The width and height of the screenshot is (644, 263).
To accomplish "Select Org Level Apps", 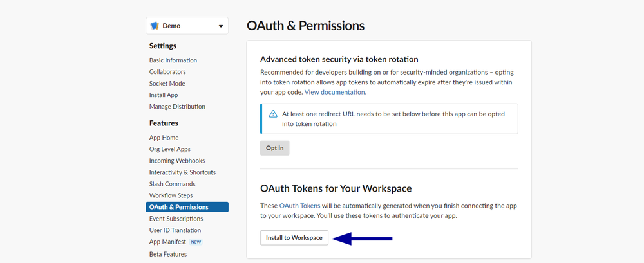I will click(x=170, y=149).
